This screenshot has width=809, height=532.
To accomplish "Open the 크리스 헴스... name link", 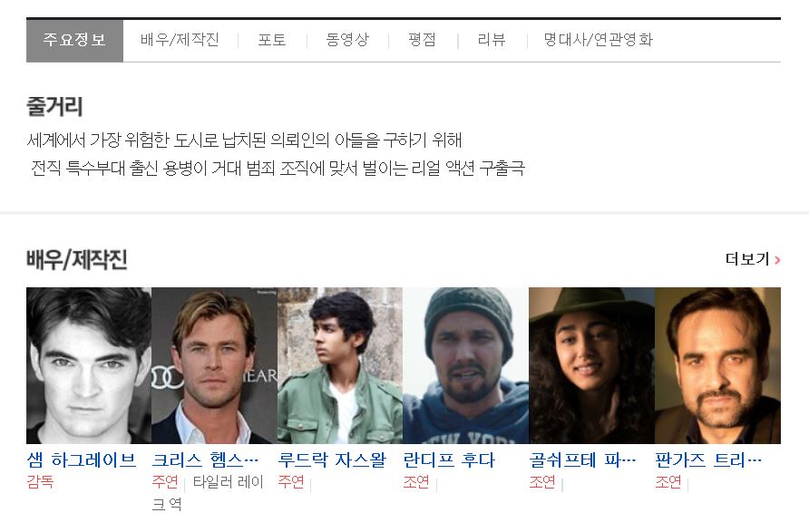I will tap(205, 459).
